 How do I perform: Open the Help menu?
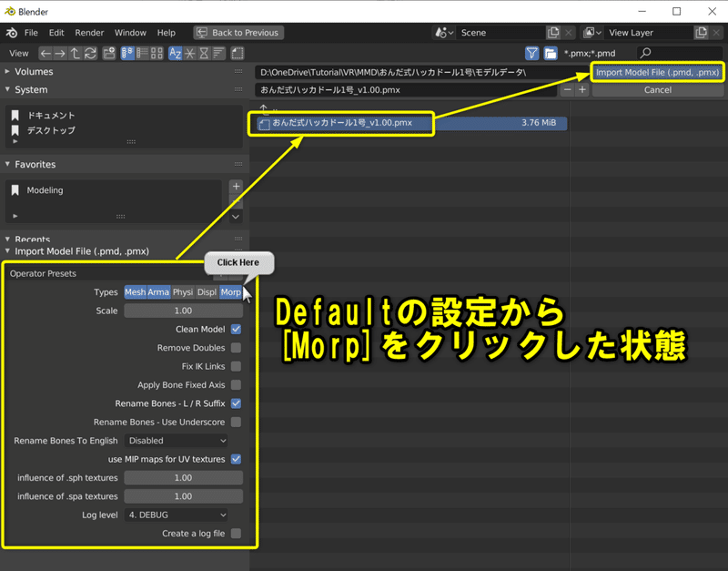tap(166, 33)
